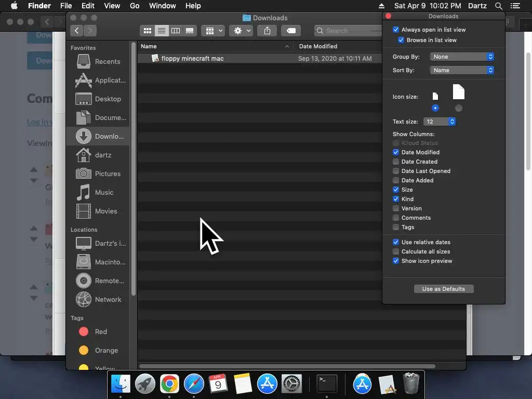Viewport: 532px width, 399px height.
Task: Open the Help menu
Action: coord(193,6)
